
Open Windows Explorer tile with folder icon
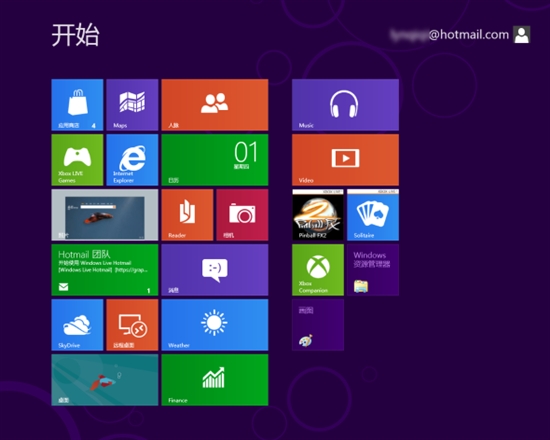click(x=373, y=270)
